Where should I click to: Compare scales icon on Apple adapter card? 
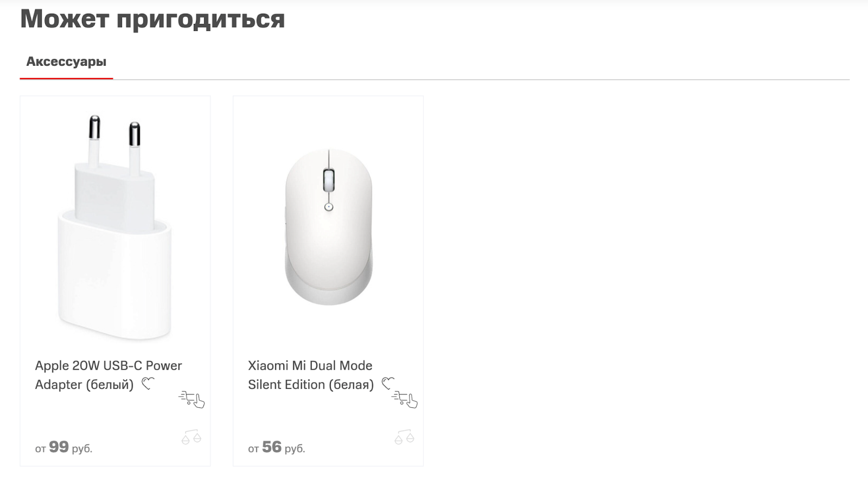click(x=192, y=437)
